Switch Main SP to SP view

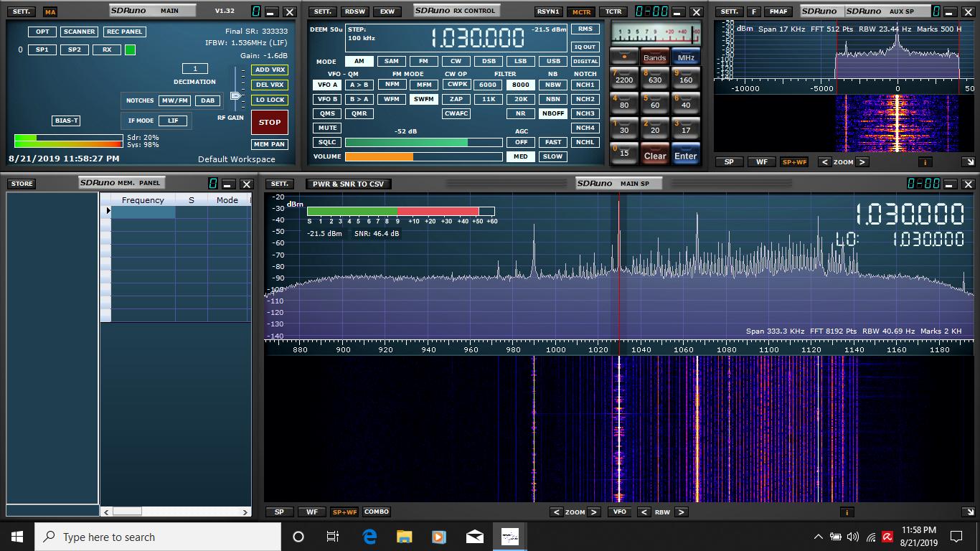click(279, 512)
